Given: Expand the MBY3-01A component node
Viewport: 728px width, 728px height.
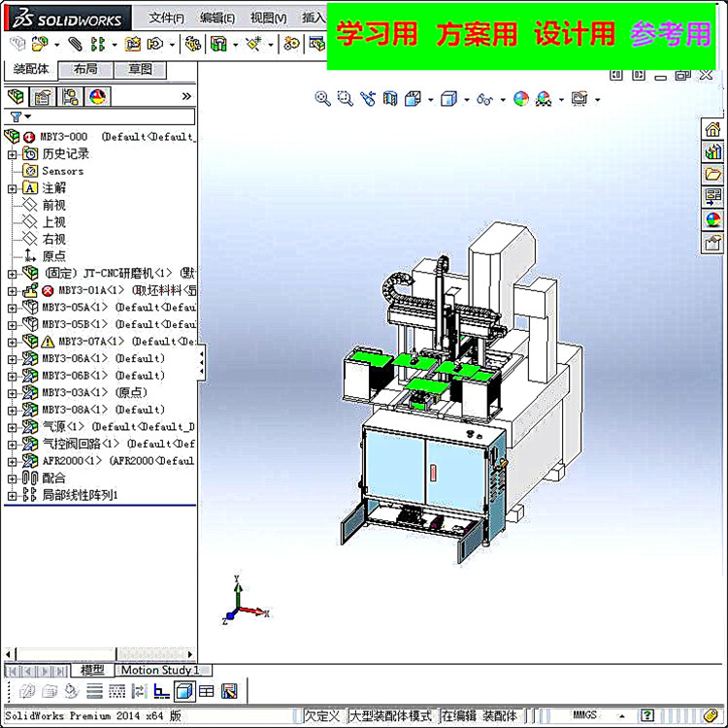Looking at the screenshot, I should tap(12, 291).
